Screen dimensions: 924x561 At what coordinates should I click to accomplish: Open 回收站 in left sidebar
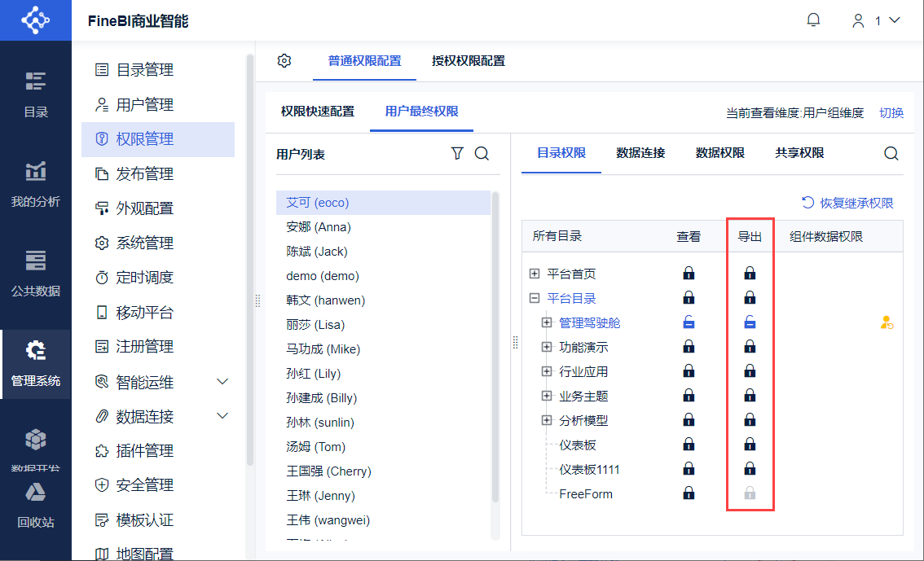[x=35, y=505]
